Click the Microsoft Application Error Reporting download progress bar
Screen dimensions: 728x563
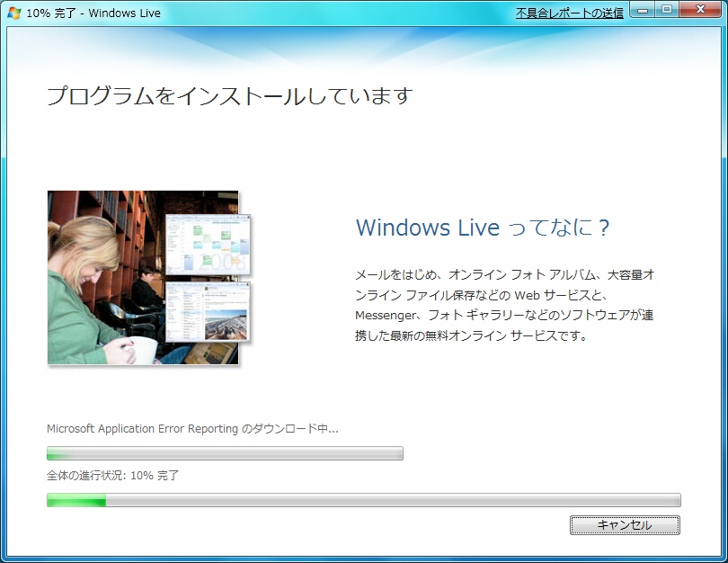tap(225, 453)
